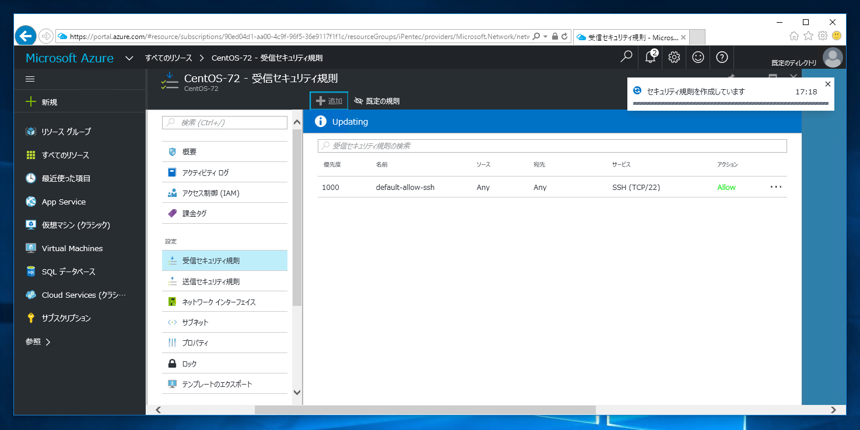Toggle the 既定の規則 default rules view
Screen dimensions: 860x430
[377, 101]
